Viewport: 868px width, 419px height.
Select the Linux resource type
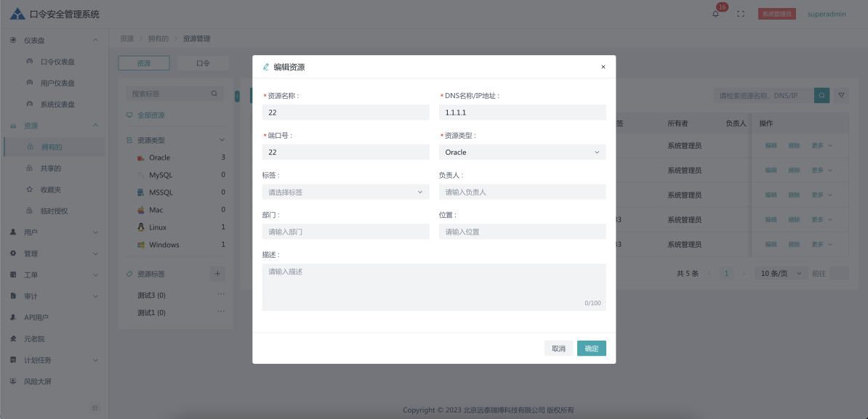(x=158, y=227)
